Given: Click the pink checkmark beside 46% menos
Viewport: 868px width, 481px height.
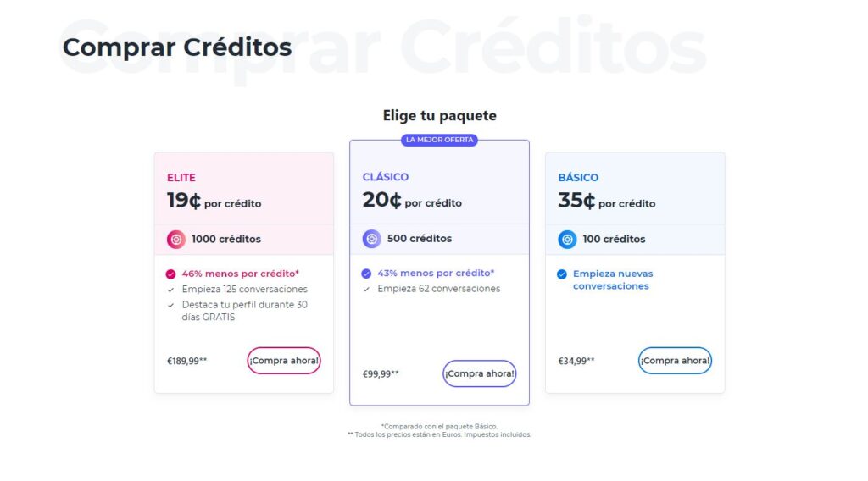Looking at the screenshot, I should pyautogui.click(x=171, y=274).
